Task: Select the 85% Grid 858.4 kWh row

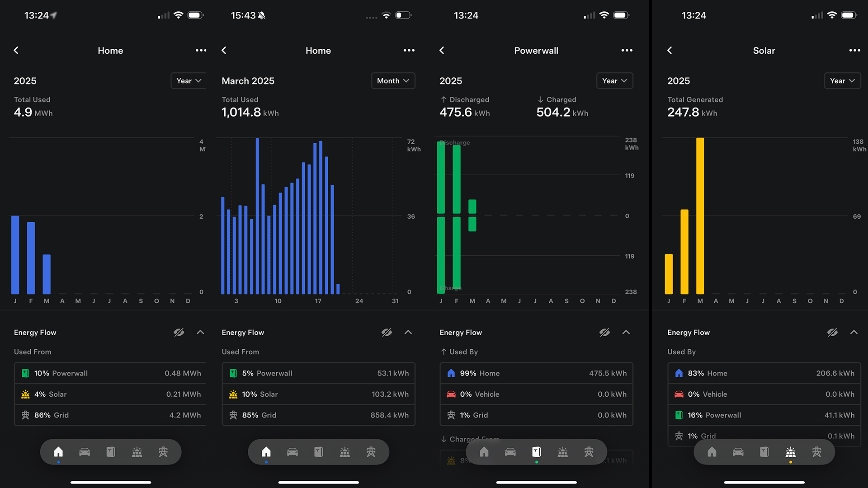Action: [318, 415]
